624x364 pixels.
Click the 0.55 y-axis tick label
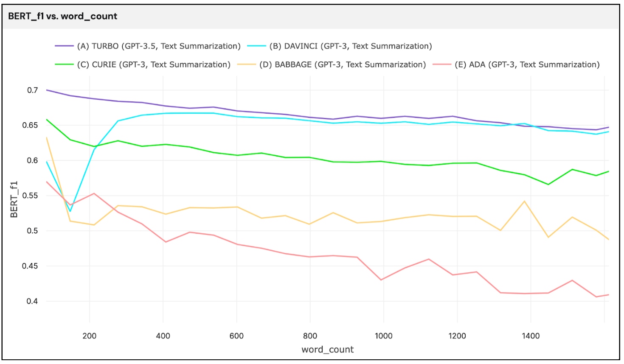[x=30, y=196]
